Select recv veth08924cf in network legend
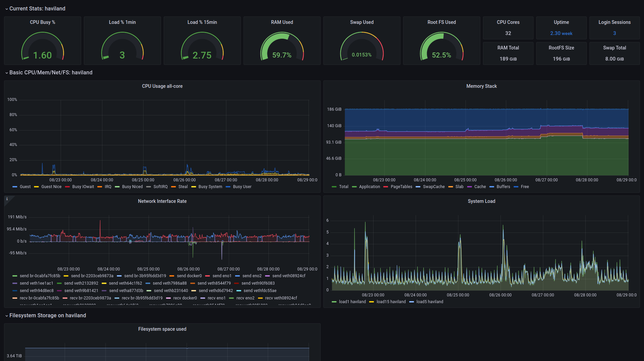 tap(281, 298)
